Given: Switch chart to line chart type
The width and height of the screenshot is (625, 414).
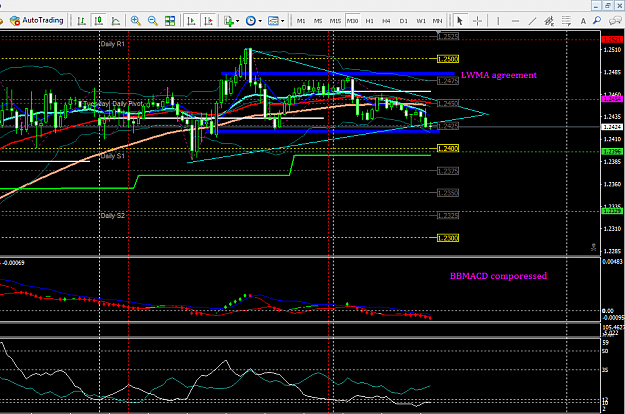Looking at the screenshot, I should (x=115, y=21).
